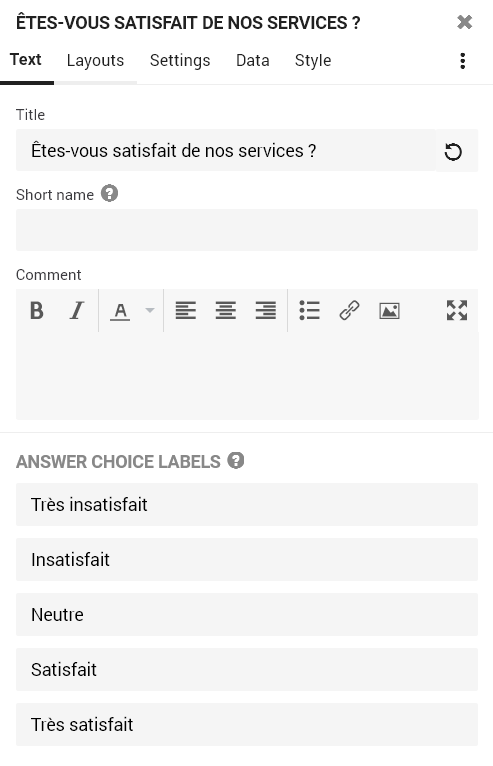
Task: Switch to the Layouts tab
Action: tap(95, 61)
